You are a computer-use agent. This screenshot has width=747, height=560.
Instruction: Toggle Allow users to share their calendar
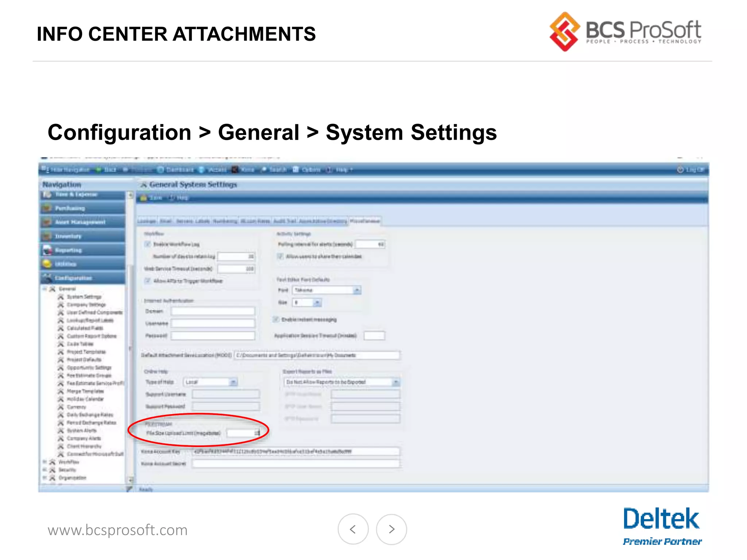[280, 256]
